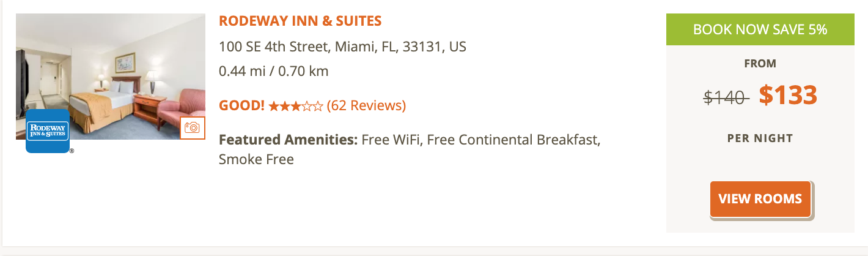Click the third filled rating star
This screenshot has height=256, width=868.
[296, 107]
